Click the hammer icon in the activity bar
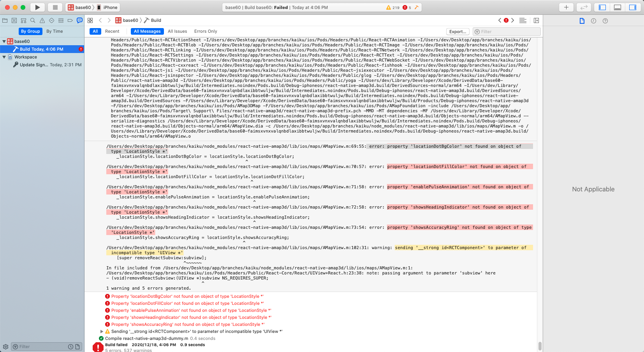This screenshot has width=644, height=352. tap(416, 7)
